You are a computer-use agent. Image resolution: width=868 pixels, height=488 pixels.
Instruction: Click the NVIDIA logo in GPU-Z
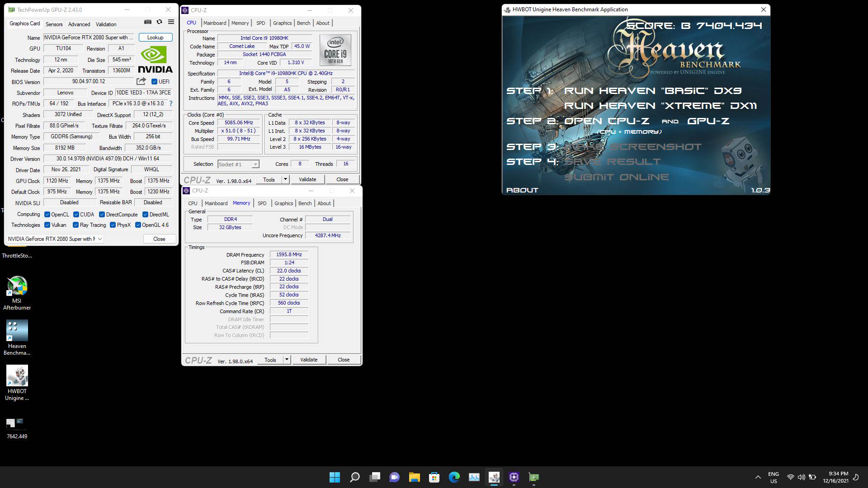[155, 60]
